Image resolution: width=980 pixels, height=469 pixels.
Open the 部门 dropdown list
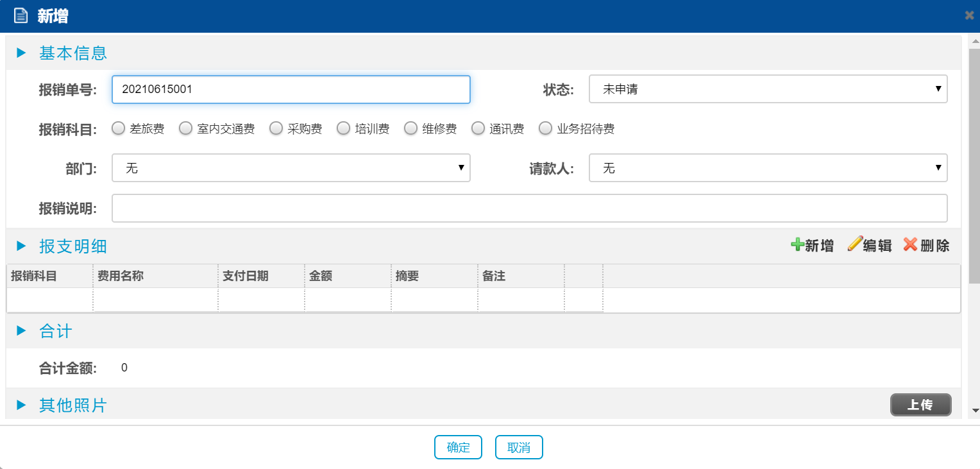[291, 168]
